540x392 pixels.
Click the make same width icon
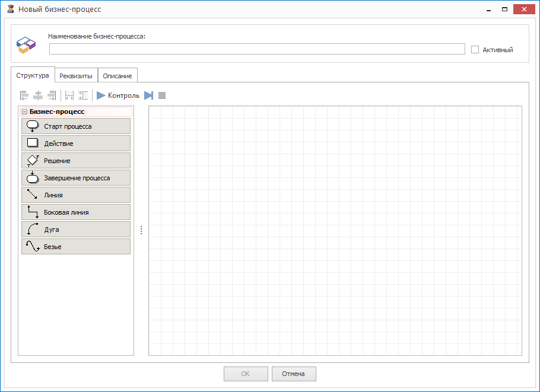coord(69,95)
